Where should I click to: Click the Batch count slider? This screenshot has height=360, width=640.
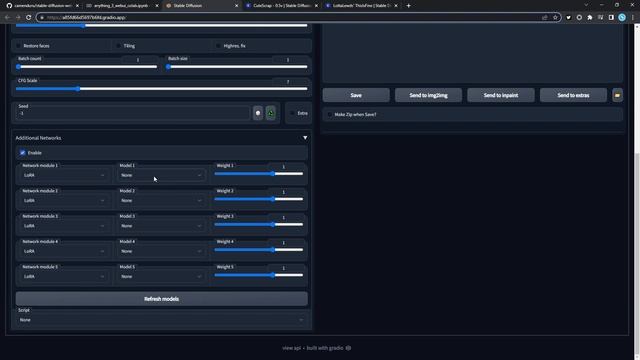pos(87,67)
